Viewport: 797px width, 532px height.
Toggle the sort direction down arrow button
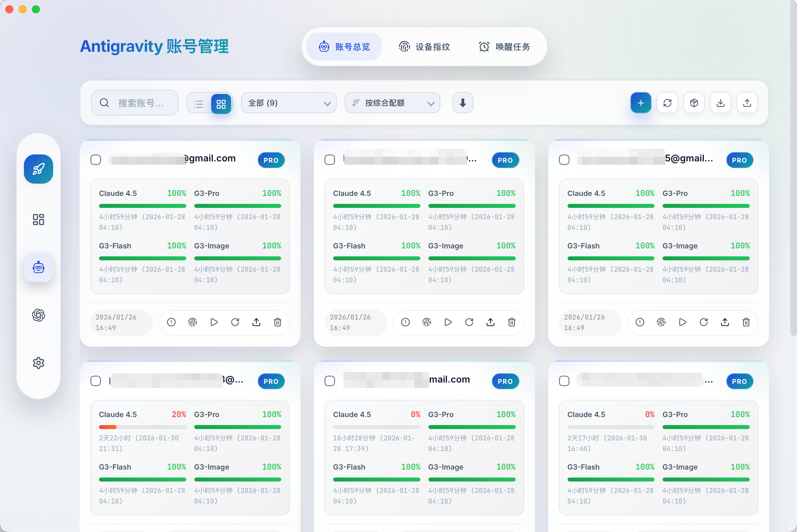click(463, 103)
